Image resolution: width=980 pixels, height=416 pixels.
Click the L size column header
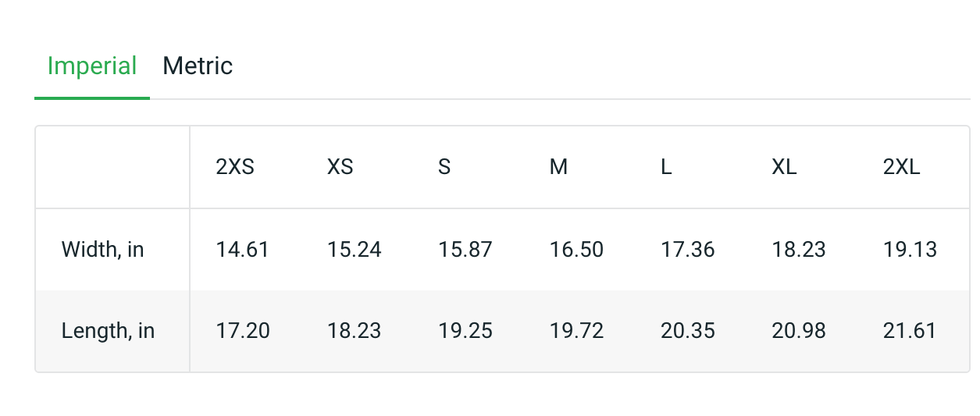[666, 167]
